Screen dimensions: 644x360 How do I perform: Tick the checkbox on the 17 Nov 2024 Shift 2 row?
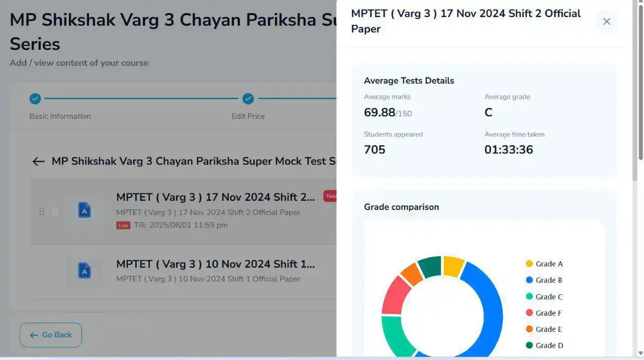click(54, 211)
